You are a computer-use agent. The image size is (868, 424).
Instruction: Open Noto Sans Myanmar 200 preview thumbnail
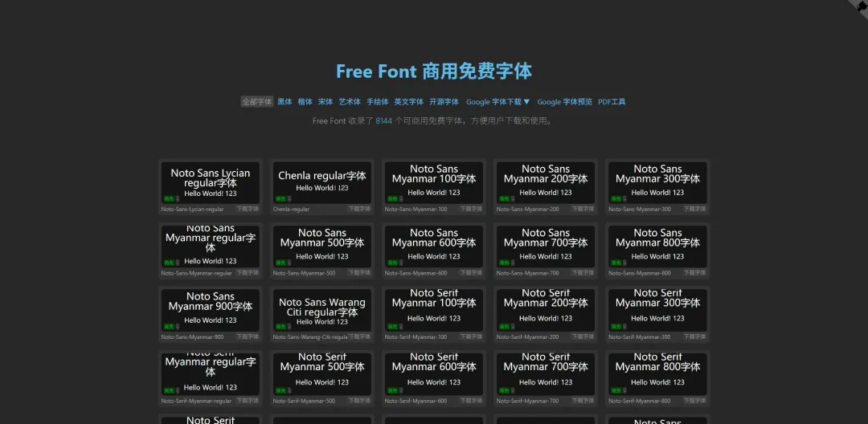tap(546, 182)
